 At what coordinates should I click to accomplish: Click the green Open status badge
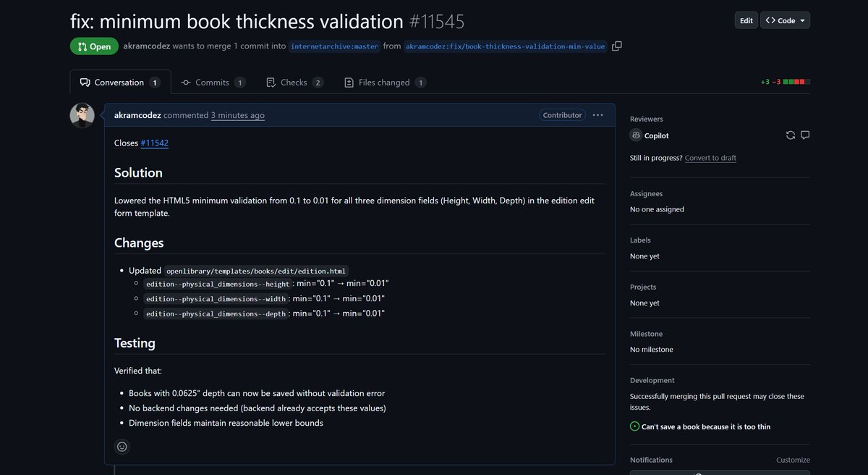[x=93, y=46]
